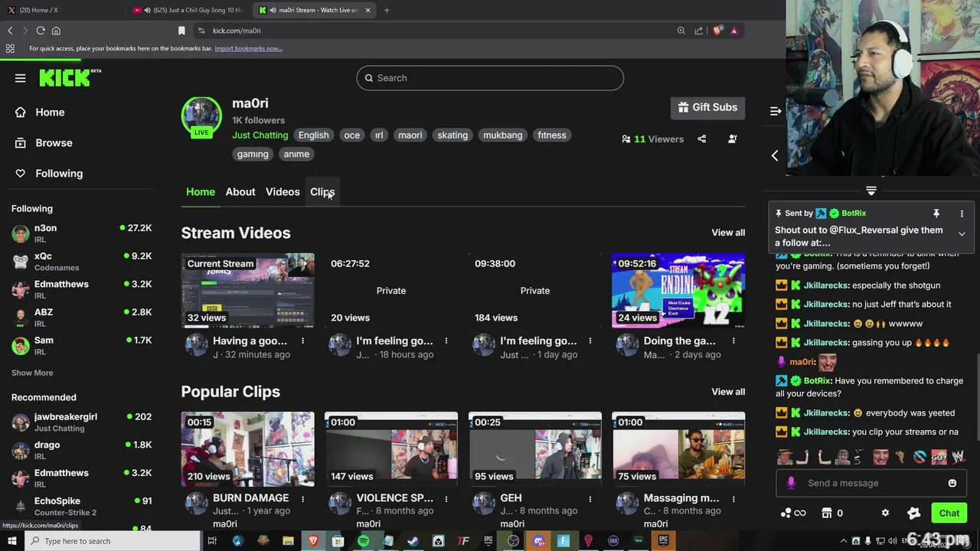Open options for BURN DAMAGE clip
The image size is (980, 551).
(x=302, y=498)
